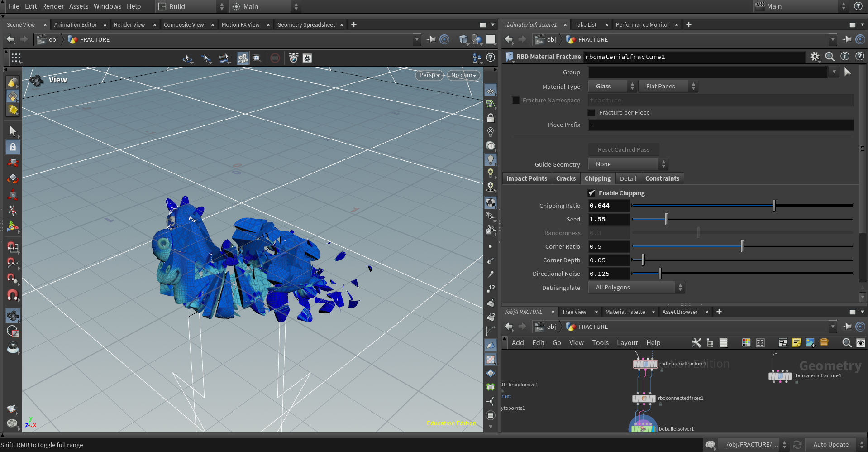Click the network editor find magnifier icon
This screenshot has width=868, height=452.
pyautogui.click(x=847, y=343)
